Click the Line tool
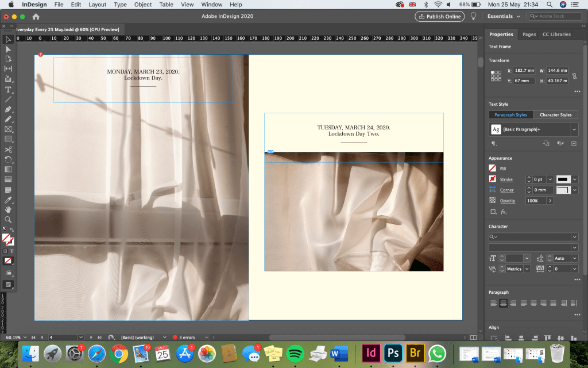588x368 pixels. pyautogui.click(x=8, y=99)
